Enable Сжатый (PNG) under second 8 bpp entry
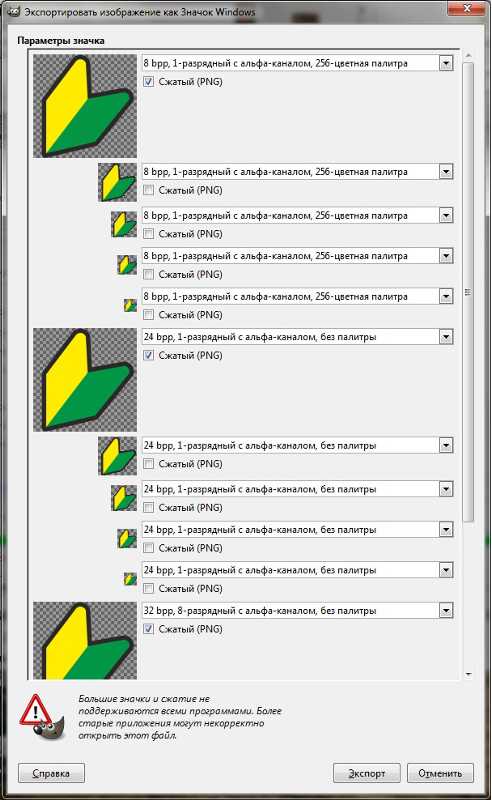Image resolution: width=492 pixels, height=800 pixels. (x=149, y=190)
